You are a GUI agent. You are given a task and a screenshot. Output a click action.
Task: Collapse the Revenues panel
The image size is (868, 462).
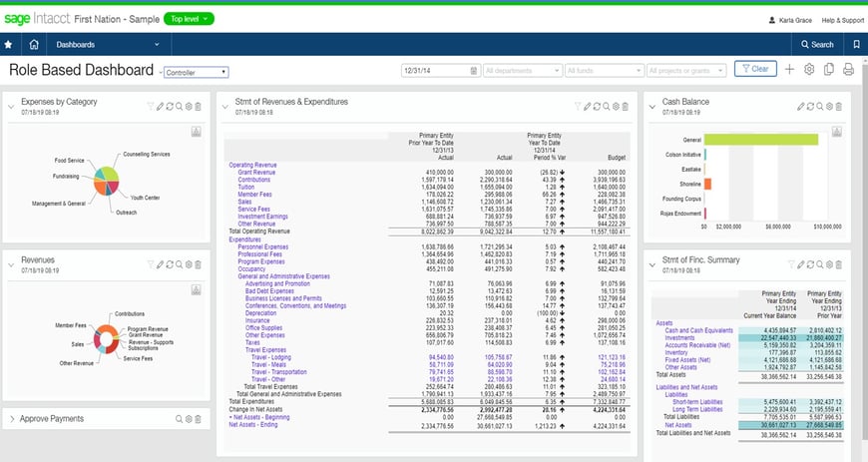click(x=11, y=264)
